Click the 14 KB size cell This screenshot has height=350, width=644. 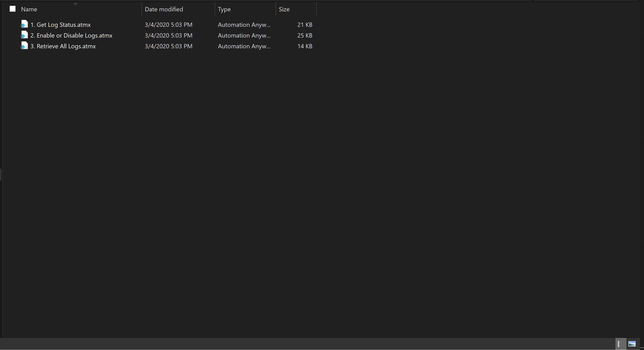[305, 46]
